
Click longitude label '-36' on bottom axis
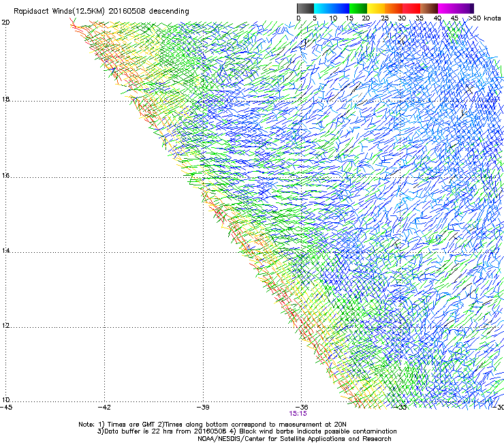[302, 408]
